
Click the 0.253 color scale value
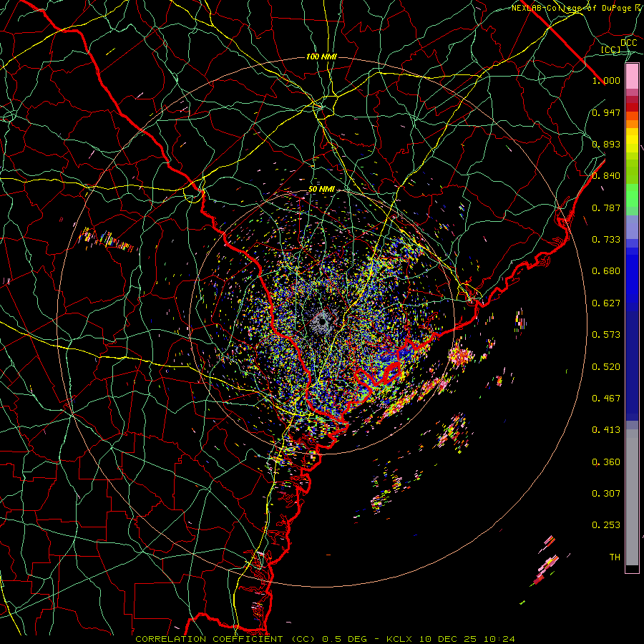[x=606, y=525]
